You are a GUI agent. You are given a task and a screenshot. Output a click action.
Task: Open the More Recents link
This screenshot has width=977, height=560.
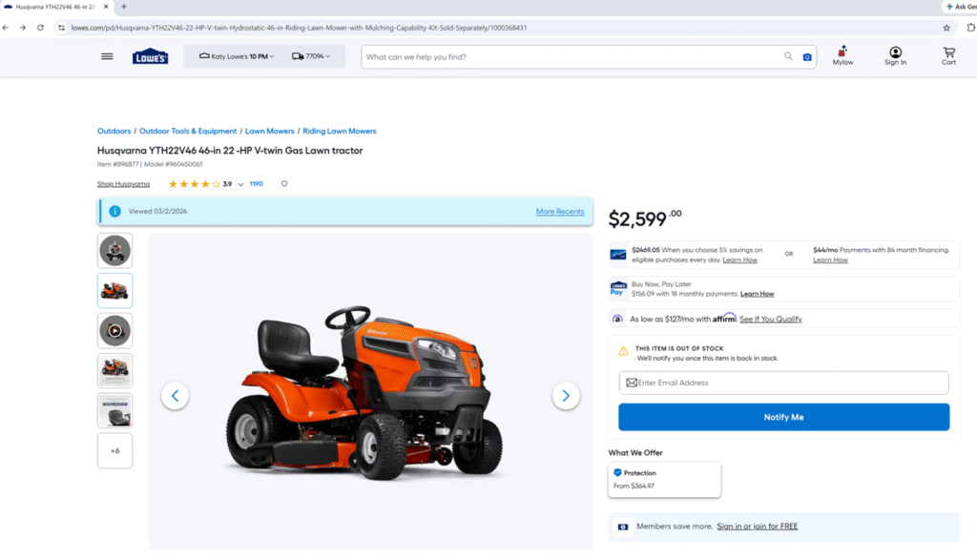[559, 212]
